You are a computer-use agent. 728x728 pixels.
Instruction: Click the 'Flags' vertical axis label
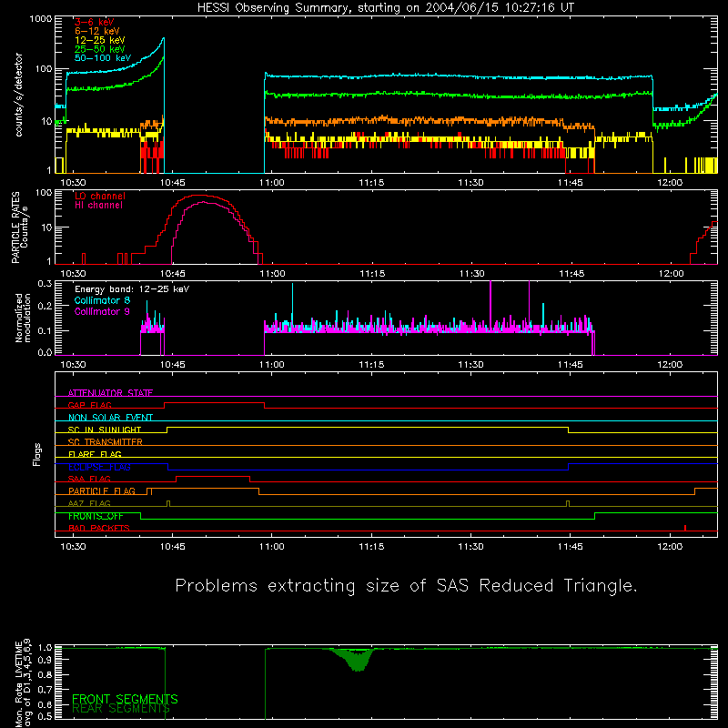36,454
